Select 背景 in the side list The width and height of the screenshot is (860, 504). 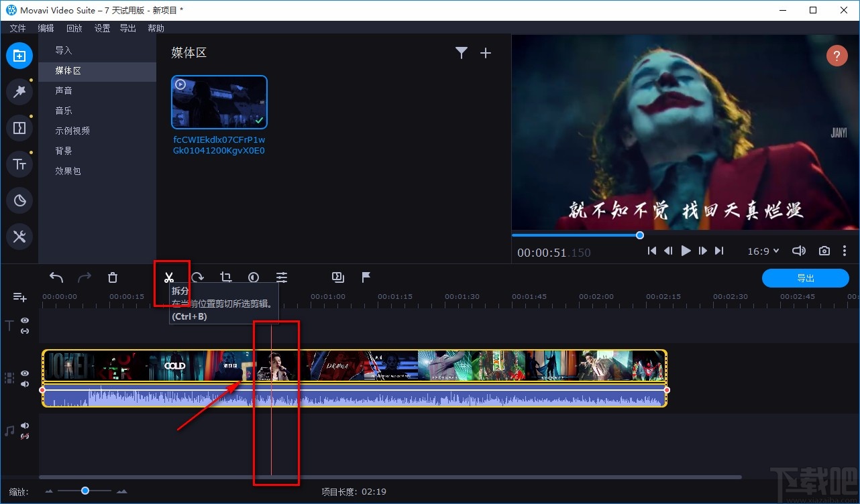click(97, 151)
